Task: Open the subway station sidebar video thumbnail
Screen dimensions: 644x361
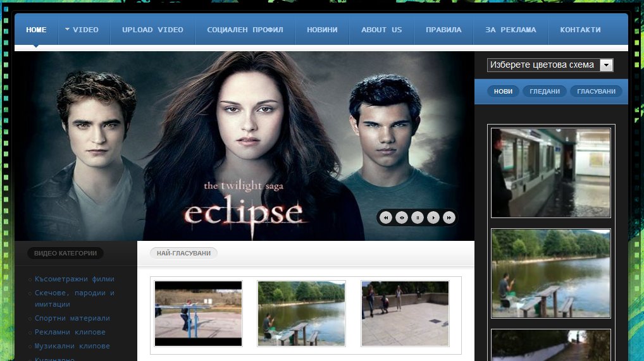Action: tap(551, 173)
